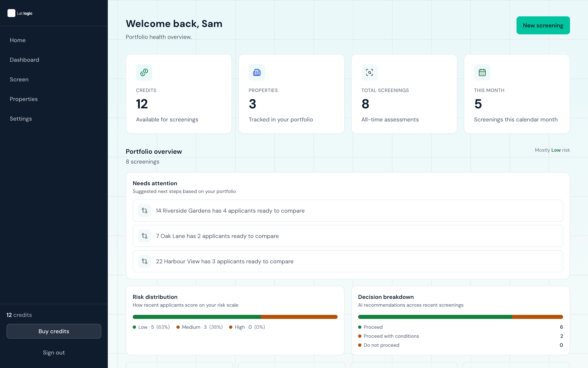Click the green Low risk legend dot

click(134, 327)
